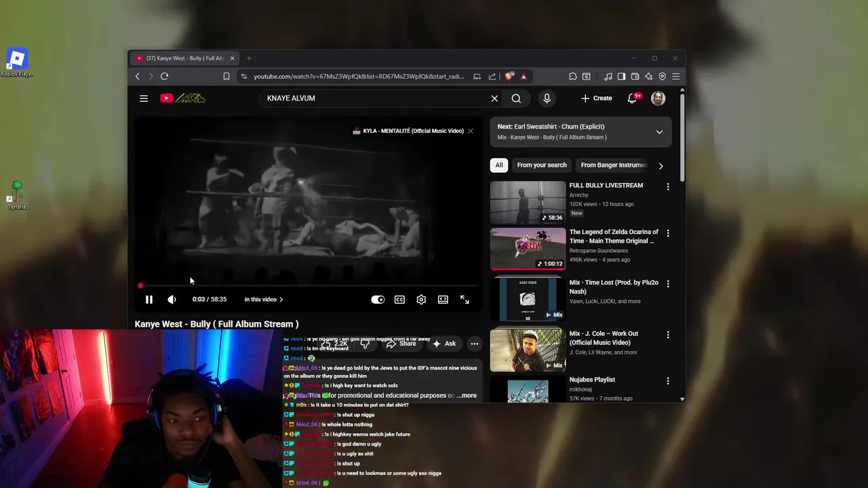This screenshot has width=868, height=488.
Task: Open options for J. Cole Work Out mix
Action: click(668, 335)
